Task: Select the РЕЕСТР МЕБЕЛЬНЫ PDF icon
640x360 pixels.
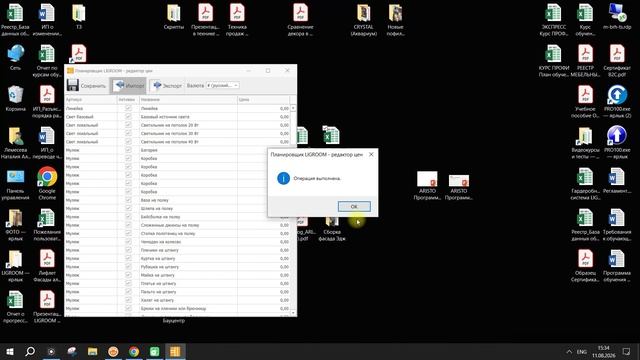Action: [585, 60]
